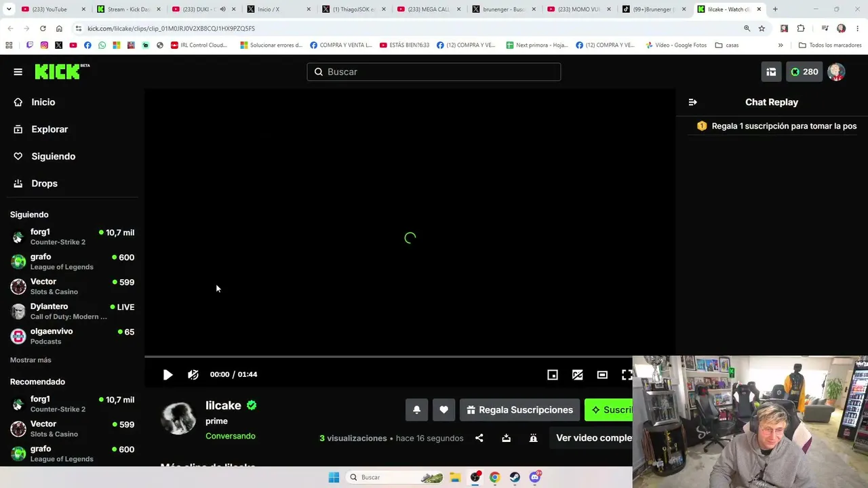Image resolution: width=868 pixels, height=488 pixels.
Task: Go to browser home page
Action: pos(59,28)
